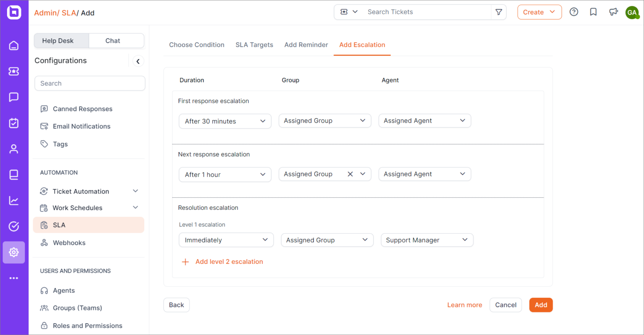Click the Add level 2 escalation link
Image resolution: width=644 pixels, height=335 pixels.
pyautogui.click(x=229, y=261)
